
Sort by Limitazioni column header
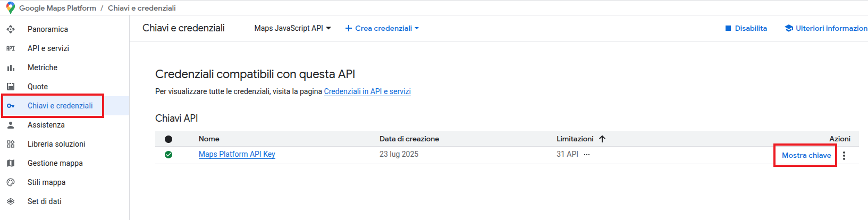(575, 139)
